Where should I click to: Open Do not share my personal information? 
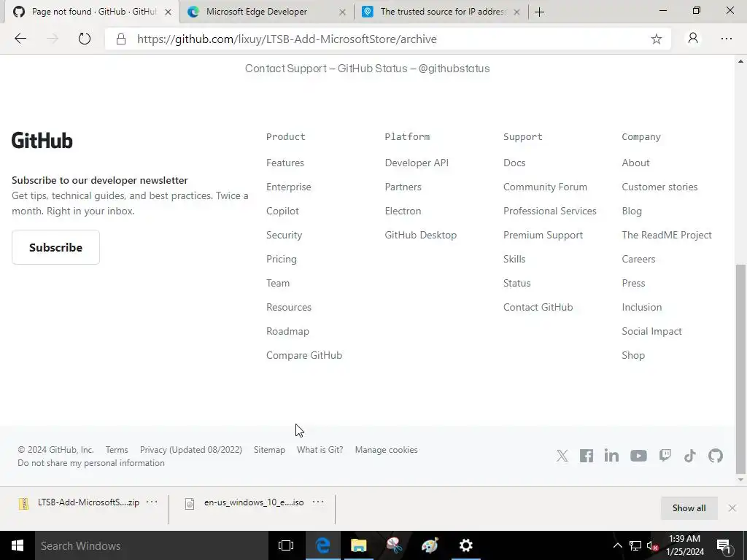coord(91,463)
